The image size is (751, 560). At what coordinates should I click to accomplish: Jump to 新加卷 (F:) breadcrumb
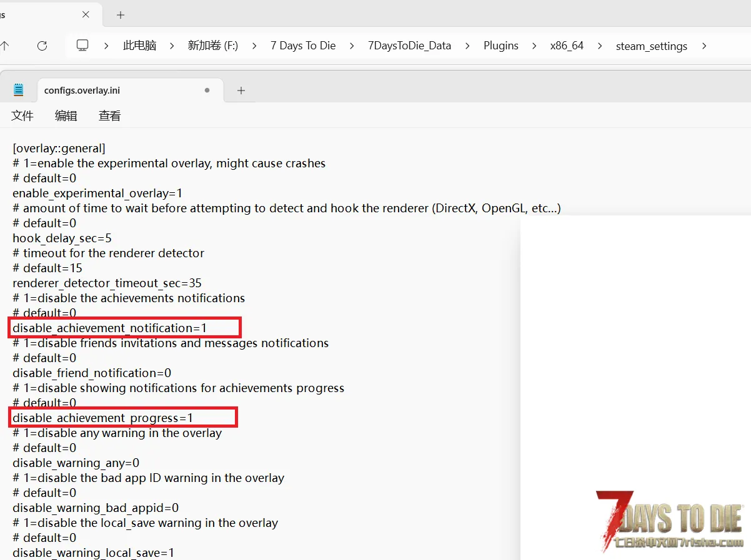212,46
